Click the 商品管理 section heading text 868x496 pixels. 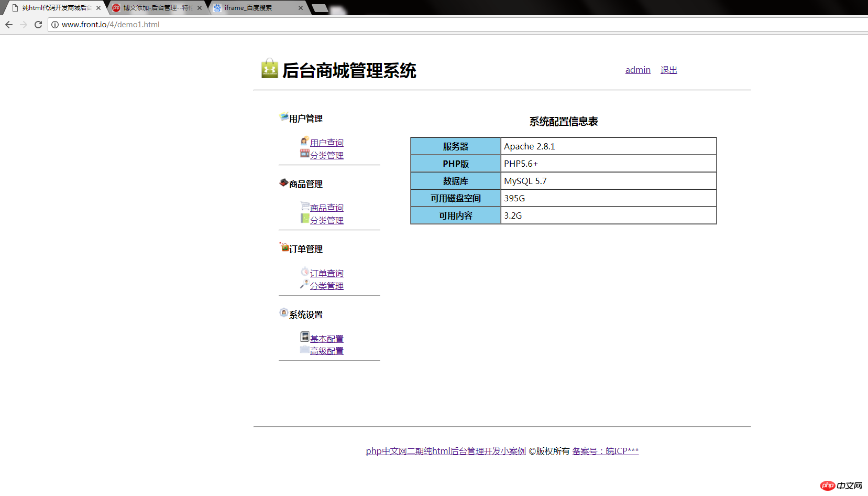(306, 184)
